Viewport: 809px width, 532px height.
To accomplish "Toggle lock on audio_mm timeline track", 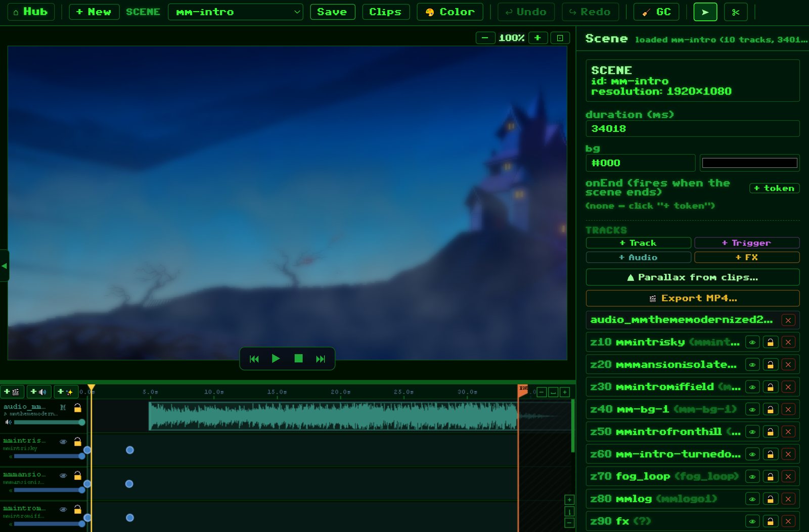I will 78,407.
